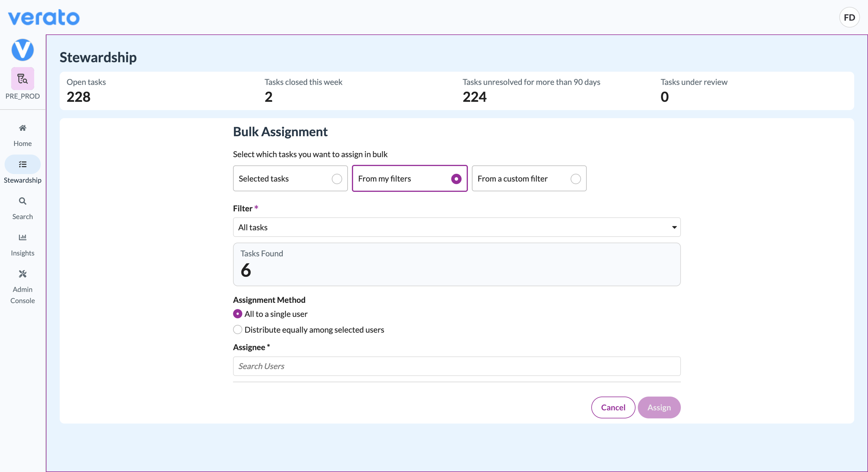Go to Home via house icon
Viewport: 868px width, 472px height.
pyautogui.click(x=22, y=128)
